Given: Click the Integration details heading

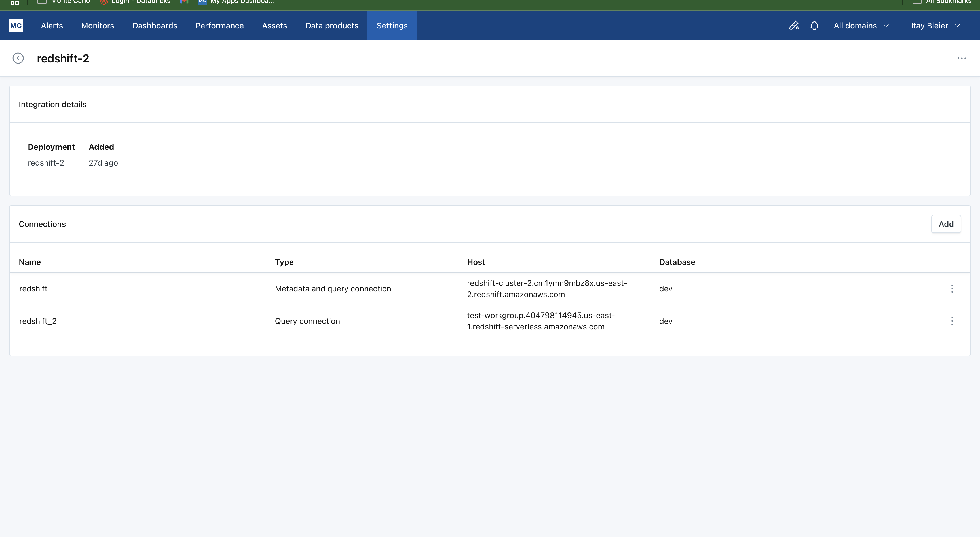Looking at the screenshot, I should (x=52, y=104).
